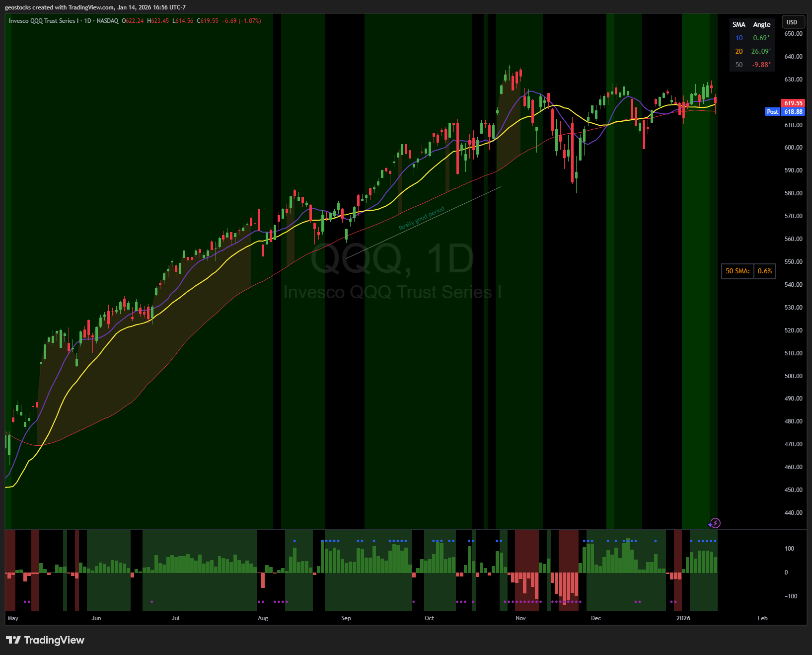Click the SMA column header in table
The height and width of the screenshot is (655, 812).
739,24
